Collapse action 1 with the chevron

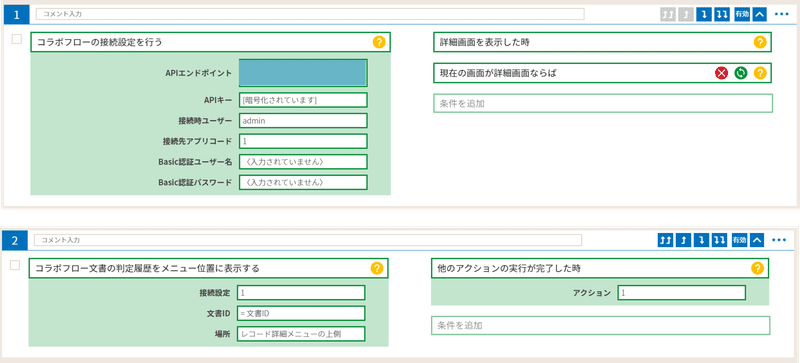click(760, 14)
